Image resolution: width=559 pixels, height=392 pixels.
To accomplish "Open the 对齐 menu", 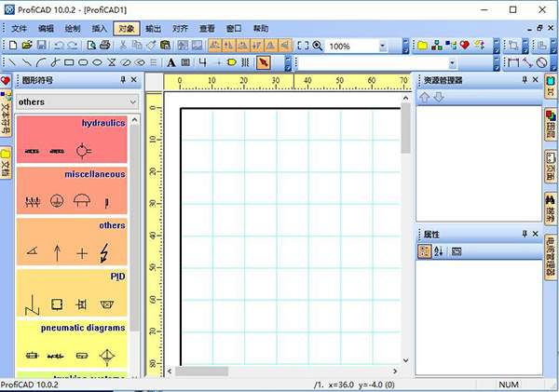I will point(180,29).
